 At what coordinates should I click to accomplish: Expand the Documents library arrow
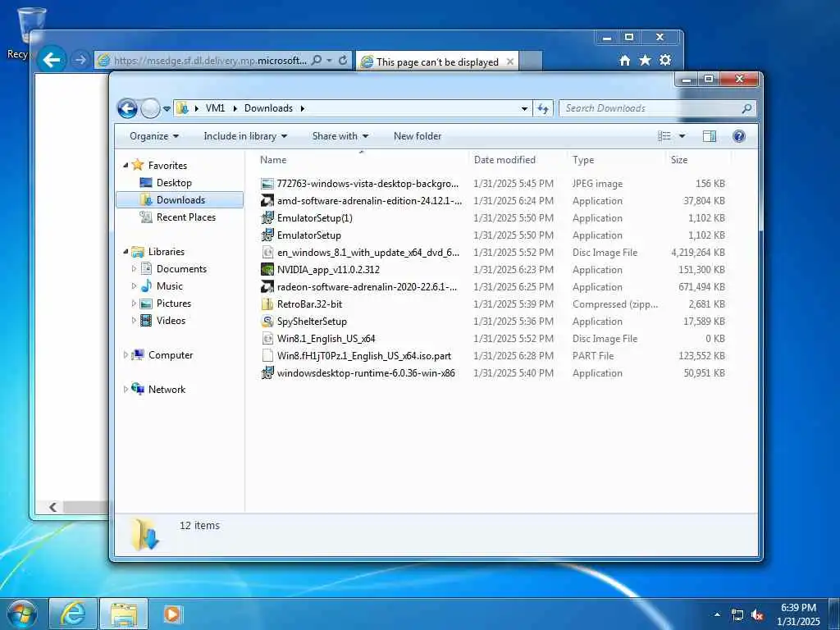[x=134, y=268]
